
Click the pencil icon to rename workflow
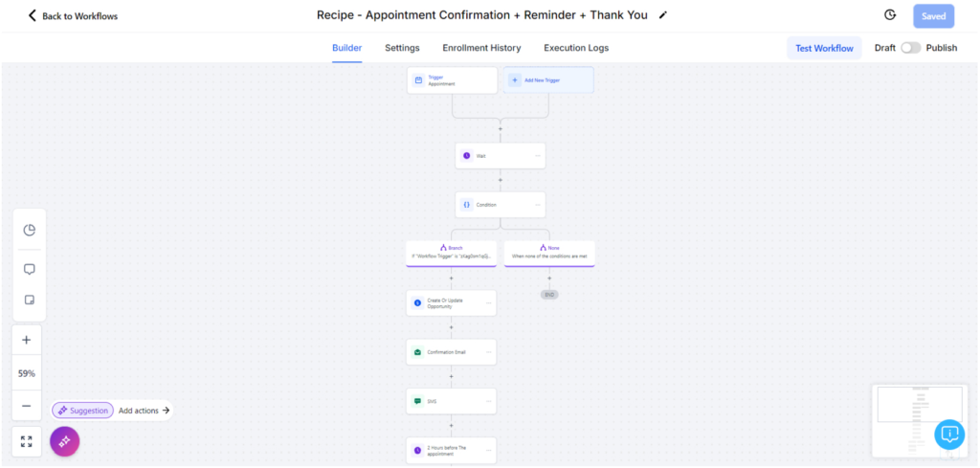click(663, 15)
